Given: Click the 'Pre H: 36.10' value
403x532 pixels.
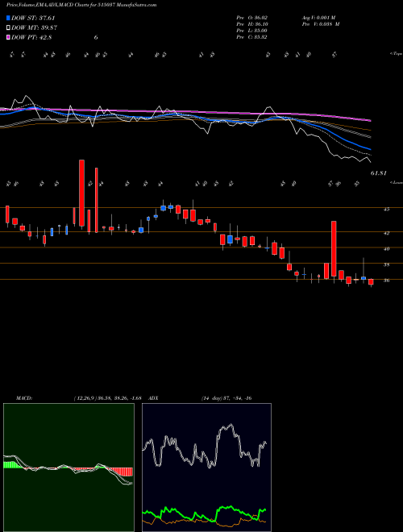Looking at the screenshot, I should (252, 24).
